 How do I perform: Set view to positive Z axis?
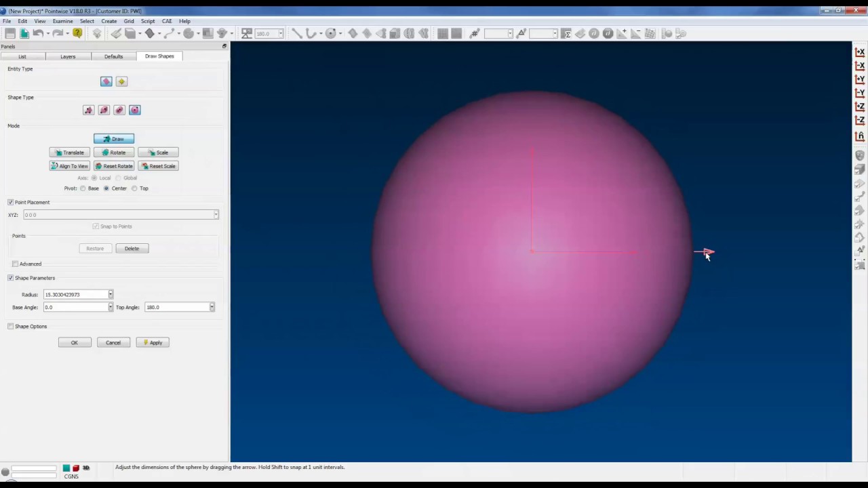pos(860,106)
